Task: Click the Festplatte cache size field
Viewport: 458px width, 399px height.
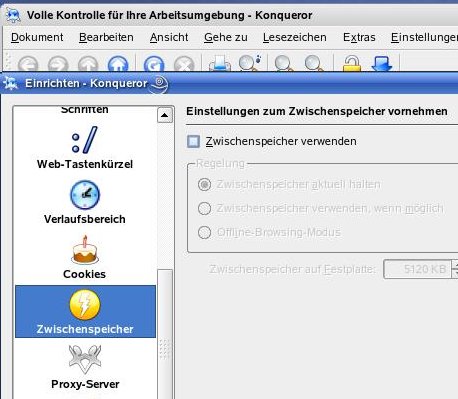Action: [418, 269]
